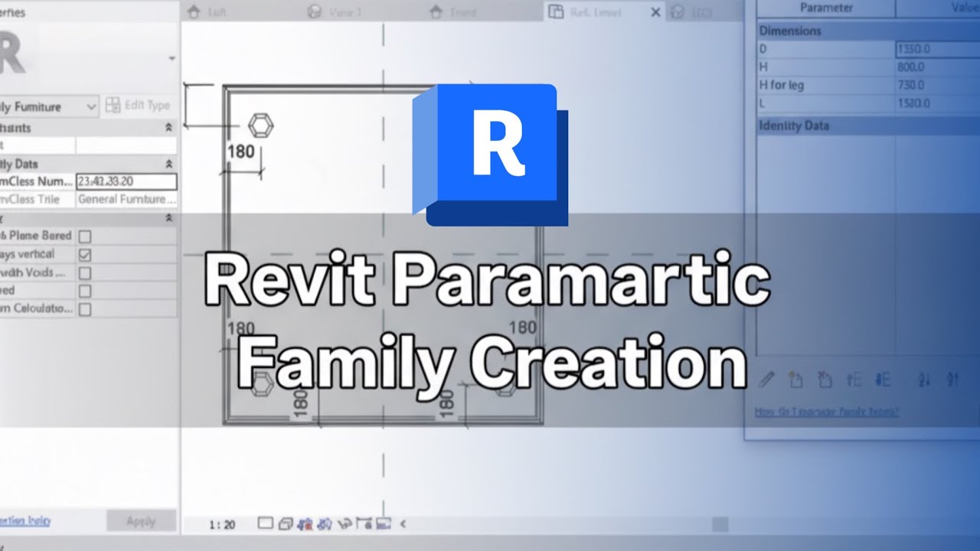Click the left arrow after view control icons
The height and width of the screenshot is (551, 980).
pyautogui.click(x=403, y=523)
